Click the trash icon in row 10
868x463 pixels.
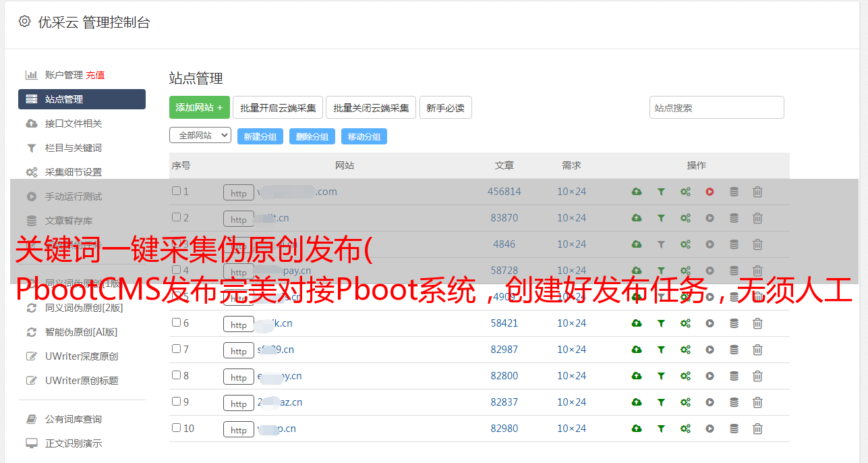757,429
